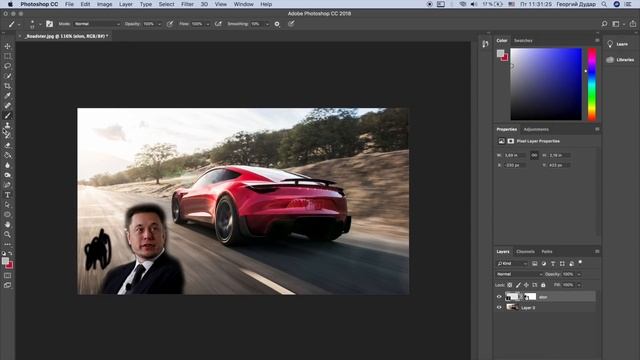Open smoothing options gear icon
640x360 pixels.
pos(277,24)
